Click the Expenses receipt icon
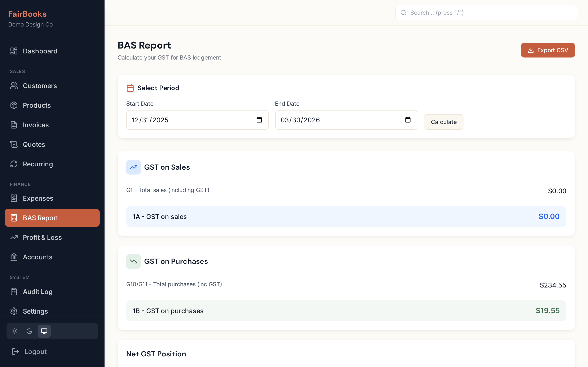This screenshot has width=588, height=367. [x=14, y=198]
